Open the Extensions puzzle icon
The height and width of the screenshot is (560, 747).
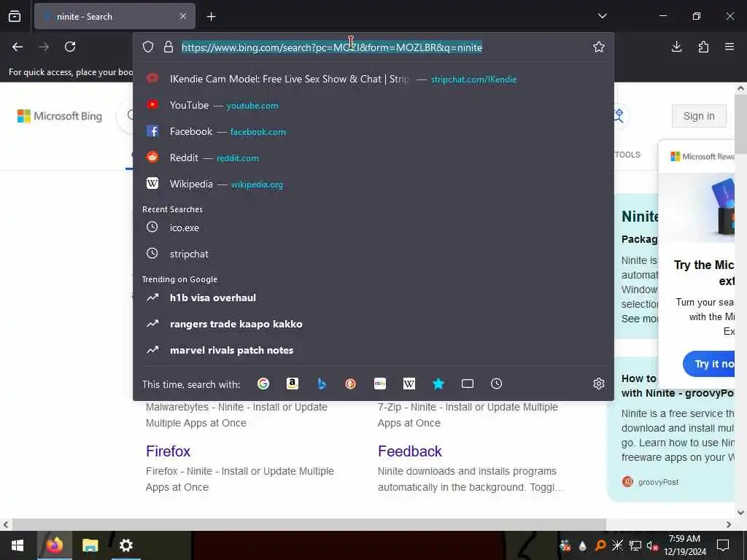tap(703, 47)
